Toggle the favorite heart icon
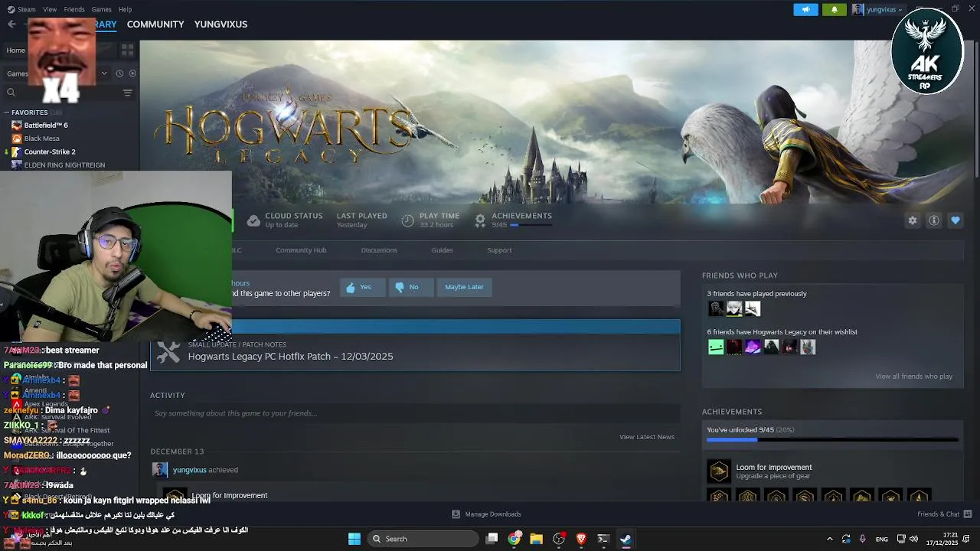980x551 pixels. (955, 220)
